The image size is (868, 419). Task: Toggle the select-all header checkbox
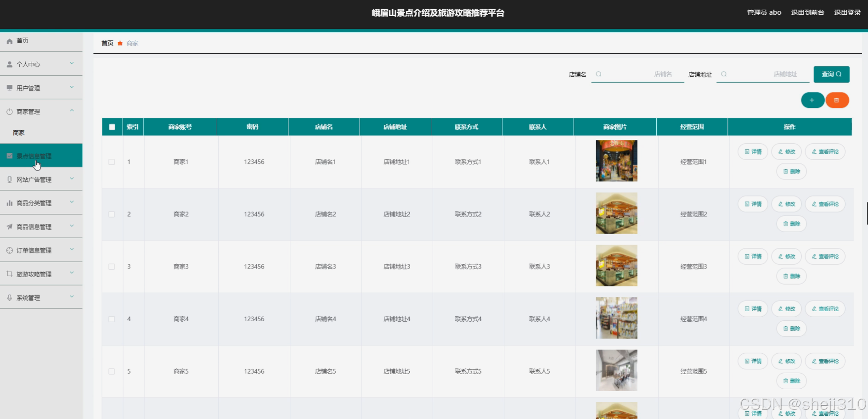(112, 127)
